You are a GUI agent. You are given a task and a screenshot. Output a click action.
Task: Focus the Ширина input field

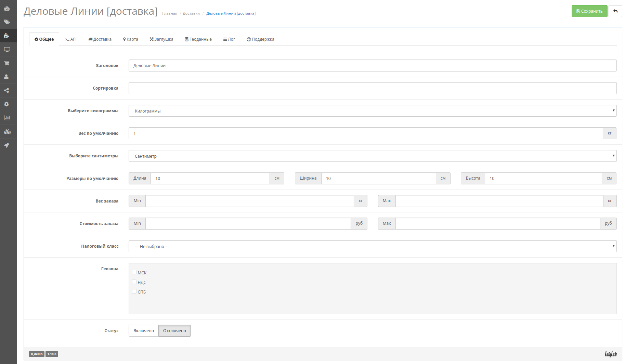378,179
